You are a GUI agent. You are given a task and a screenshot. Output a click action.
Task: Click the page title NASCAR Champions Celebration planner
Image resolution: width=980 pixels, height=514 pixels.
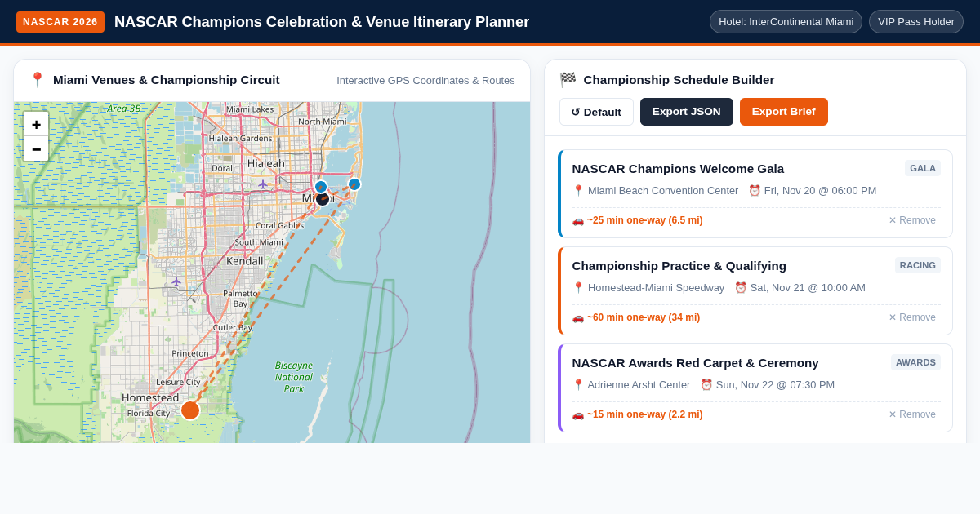pyautogui.click(x=322, y=22)
